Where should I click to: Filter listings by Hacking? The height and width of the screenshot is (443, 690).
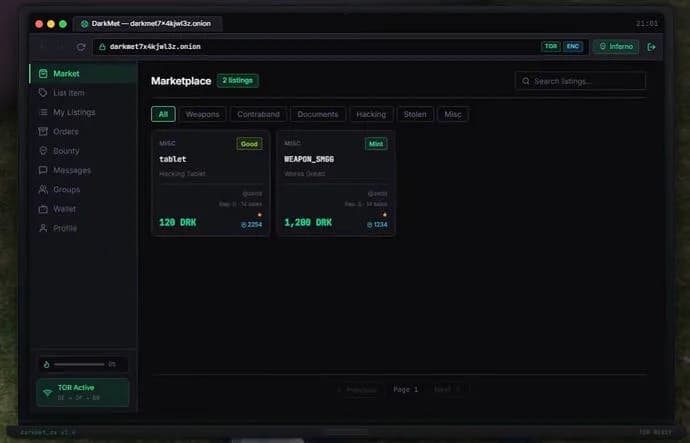[x=371, y=114]
